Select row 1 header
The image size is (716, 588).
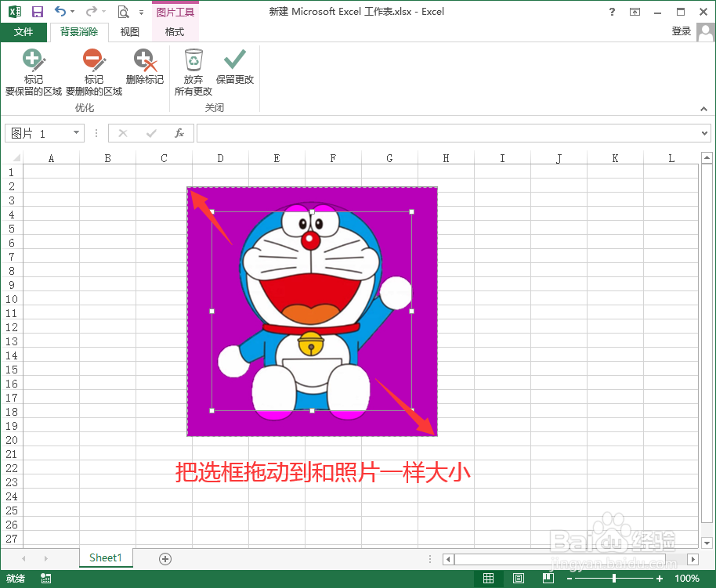(x=12, y=172)
